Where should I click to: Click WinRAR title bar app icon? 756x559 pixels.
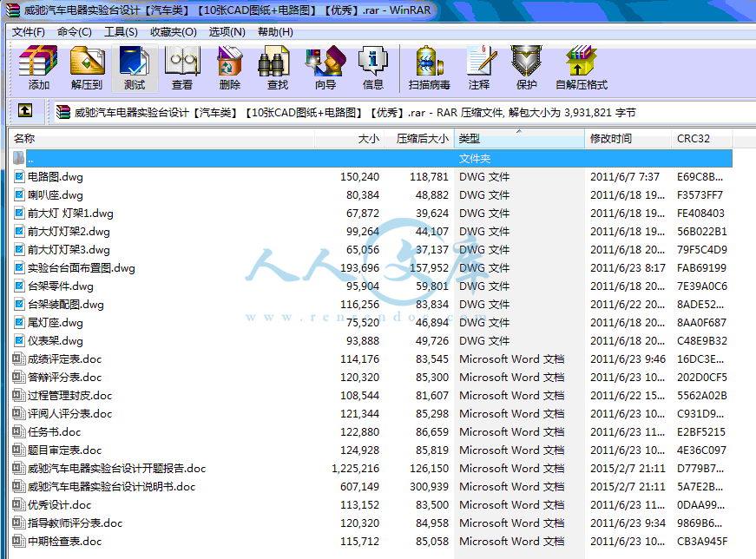click(x=12, y=10)
